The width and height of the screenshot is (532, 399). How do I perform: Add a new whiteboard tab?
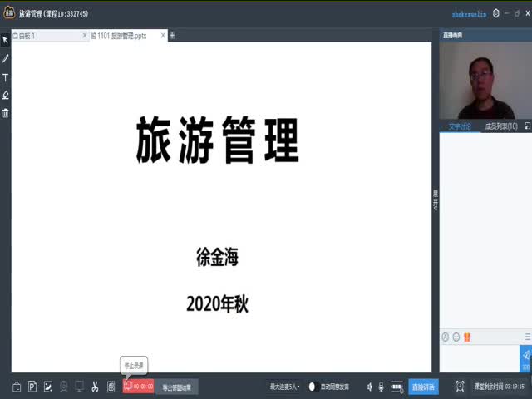click(x=172, y=35)
